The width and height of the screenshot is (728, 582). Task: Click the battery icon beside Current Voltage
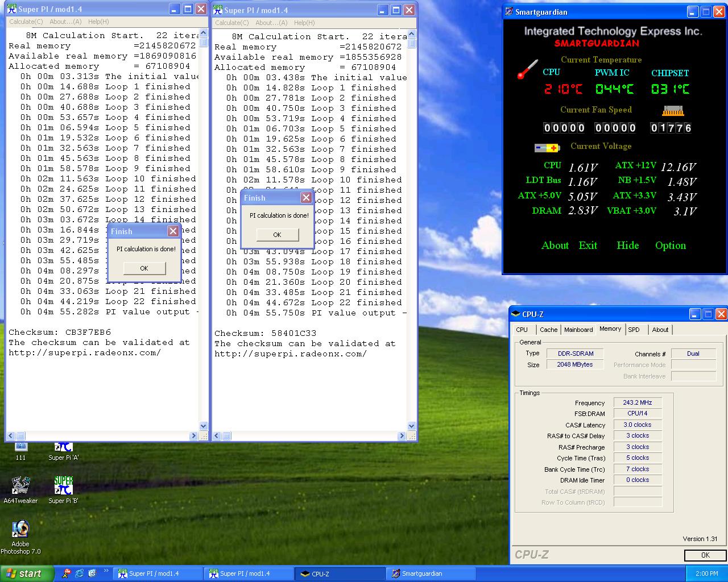[547, 148]
